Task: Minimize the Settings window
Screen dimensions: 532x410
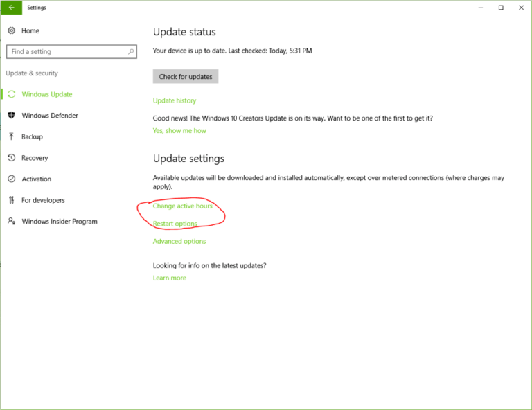Action: click(x=481, y=8)
